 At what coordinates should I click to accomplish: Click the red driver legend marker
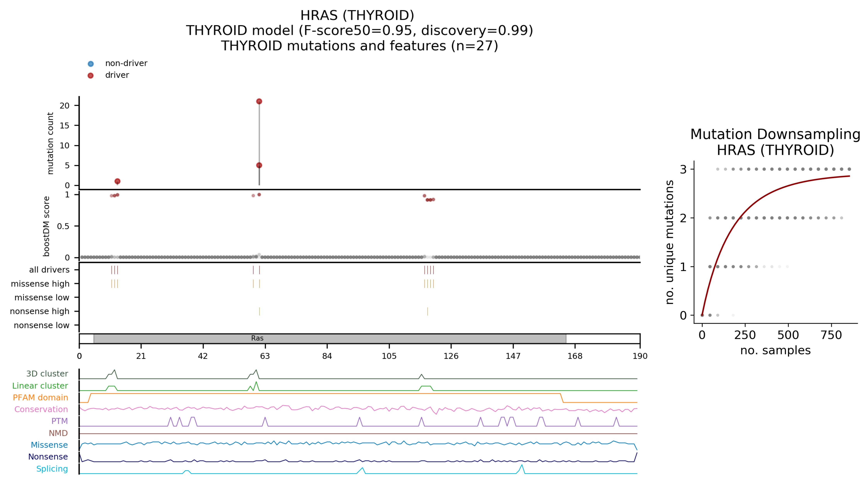[91, 75]
